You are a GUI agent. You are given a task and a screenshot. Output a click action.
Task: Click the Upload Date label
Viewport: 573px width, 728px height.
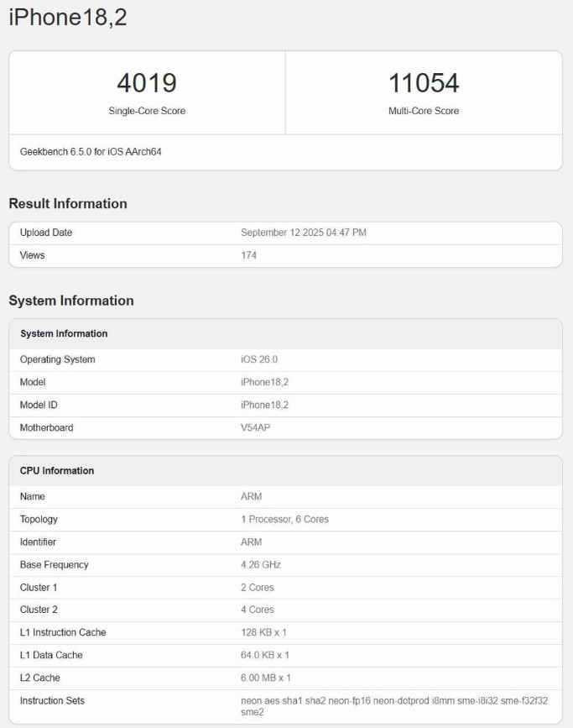[x=46, y=233]
